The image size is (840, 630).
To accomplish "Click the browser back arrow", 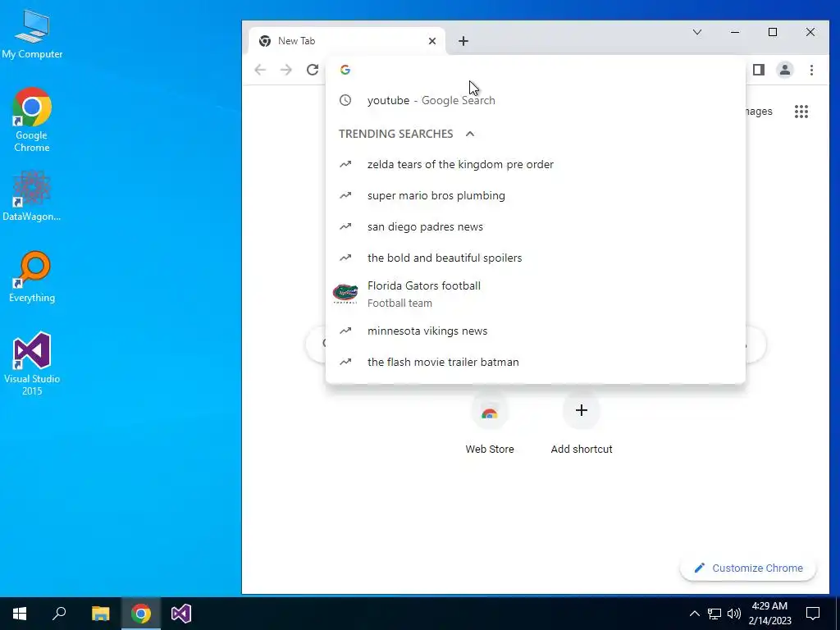I will click(x=260, y=70).
